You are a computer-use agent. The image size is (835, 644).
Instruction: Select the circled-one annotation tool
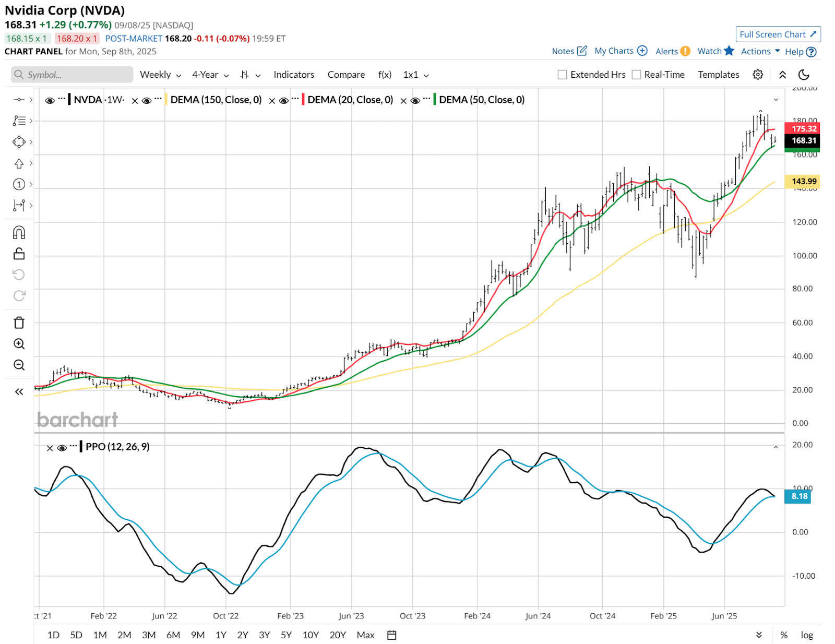[19, 184]
